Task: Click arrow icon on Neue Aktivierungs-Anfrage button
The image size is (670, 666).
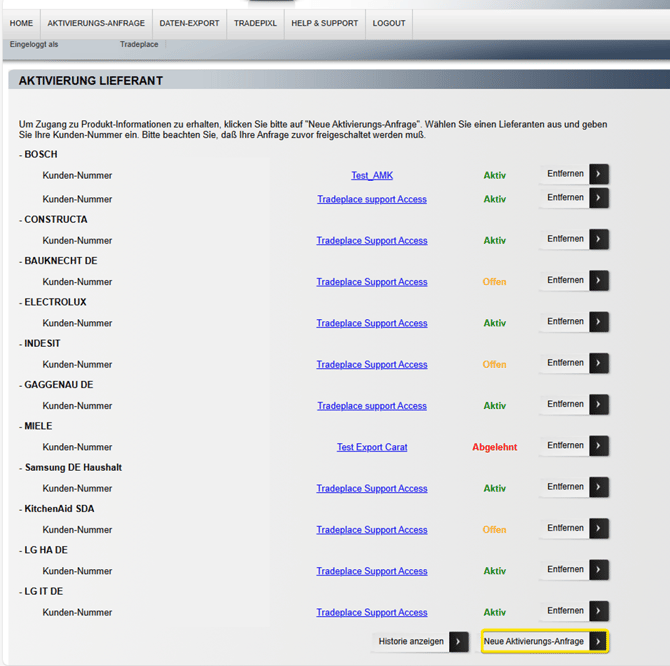Action: (598, 642)
